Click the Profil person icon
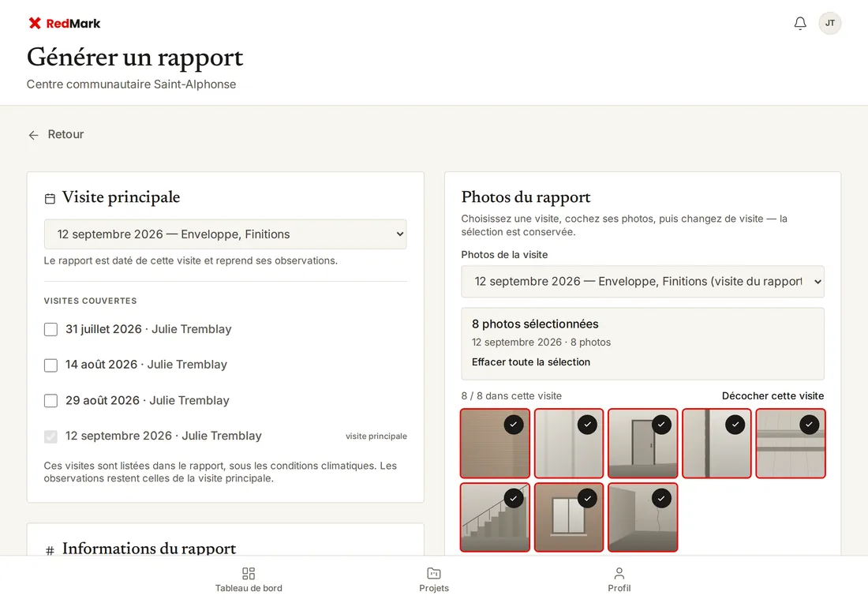 click(x=619, y=573)
